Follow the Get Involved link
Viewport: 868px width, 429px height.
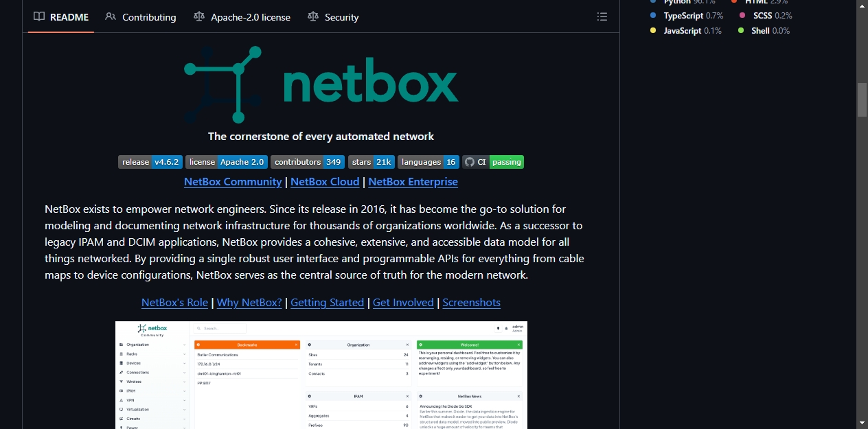(x=403, y=303)
